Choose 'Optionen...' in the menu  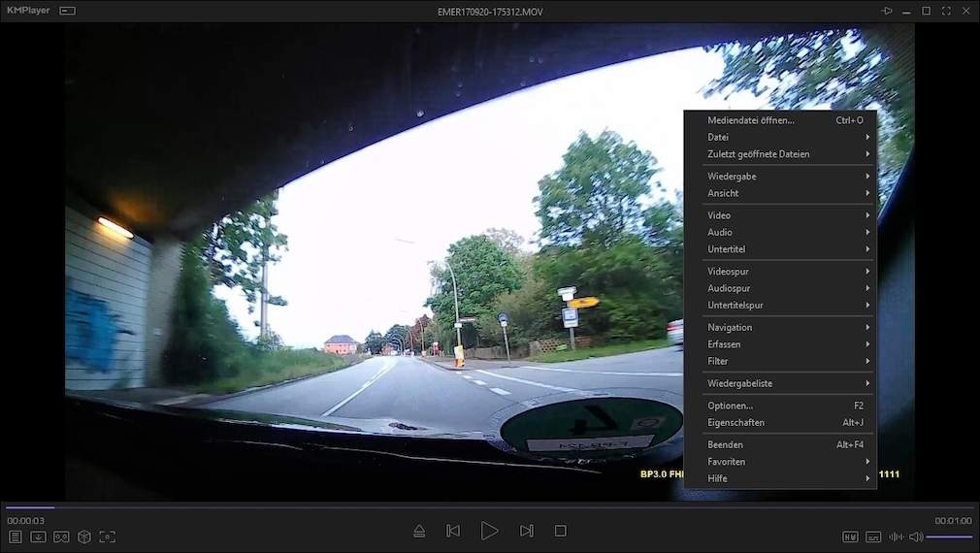730,406
